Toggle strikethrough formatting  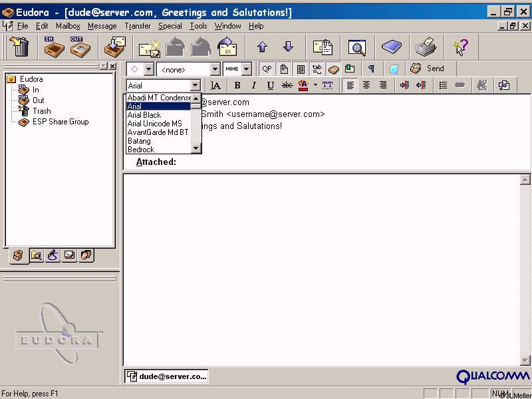[x=287, y=85]
